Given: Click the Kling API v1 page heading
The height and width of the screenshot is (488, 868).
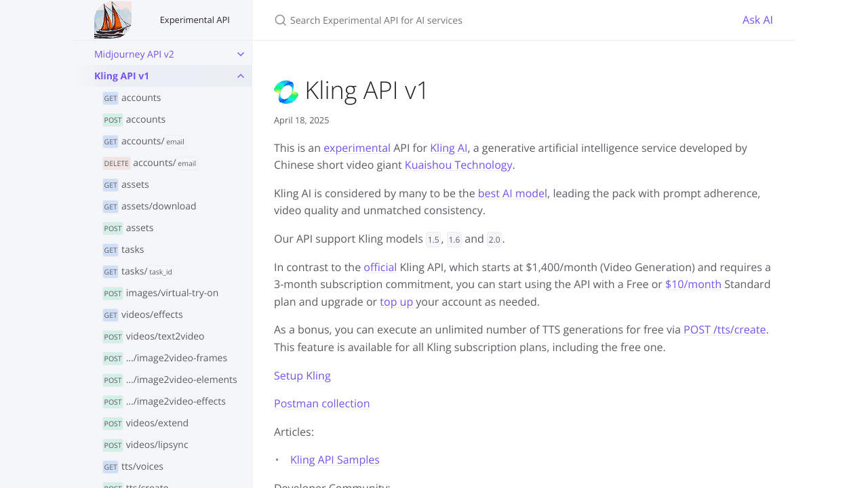Looking at the screenshot, I should pyautogui.click(x=367, y=90).
